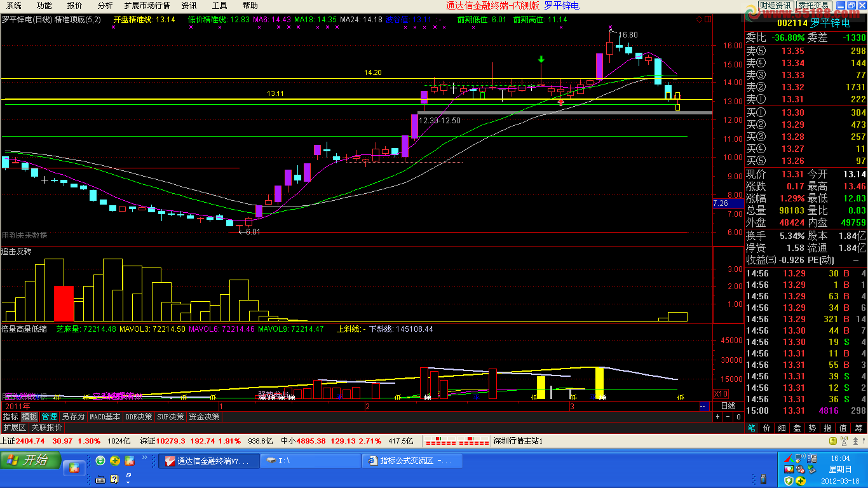Click the large colorful square button beside Start
The image size is (868, 488).
(74, 469)
